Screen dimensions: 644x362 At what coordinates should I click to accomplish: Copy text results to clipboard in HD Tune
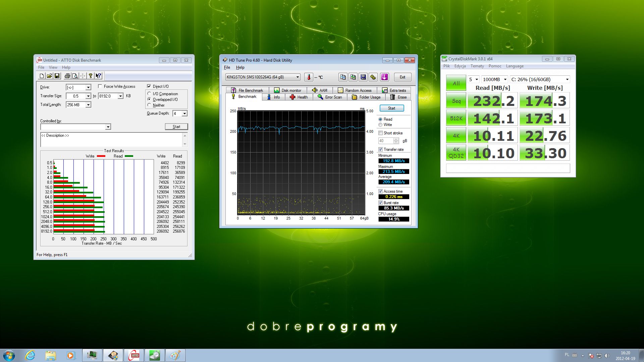343,77
